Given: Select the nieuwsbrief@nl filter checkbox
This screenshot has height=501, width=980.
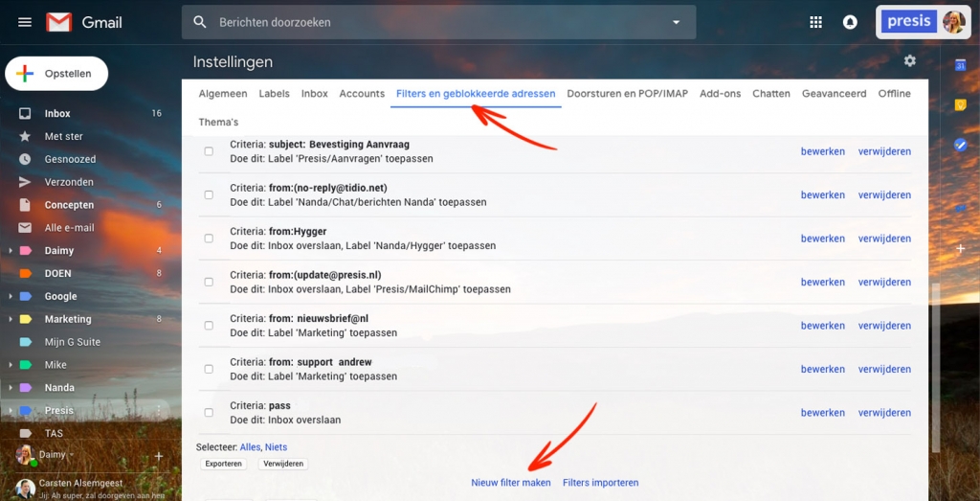Looking at the screenshot, I should pos(209,326).
